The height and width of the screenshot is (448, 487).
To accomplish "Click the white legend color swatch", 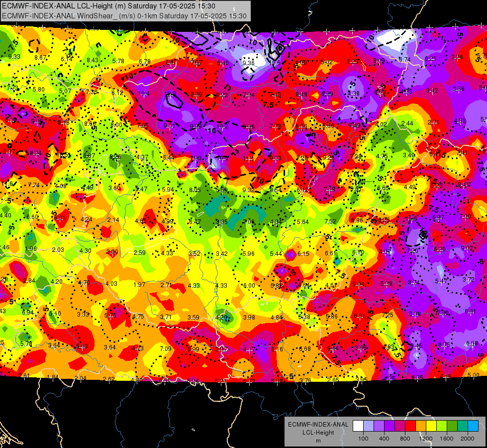I will click(358, 426).
